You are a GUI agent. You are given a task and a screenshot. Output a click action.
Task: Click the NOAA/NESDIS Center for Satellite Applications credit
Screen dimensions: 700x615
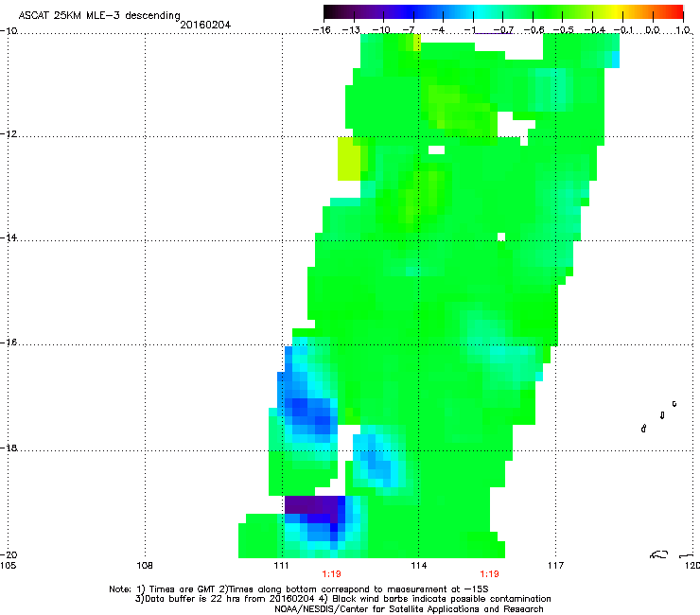pos(409,609)
